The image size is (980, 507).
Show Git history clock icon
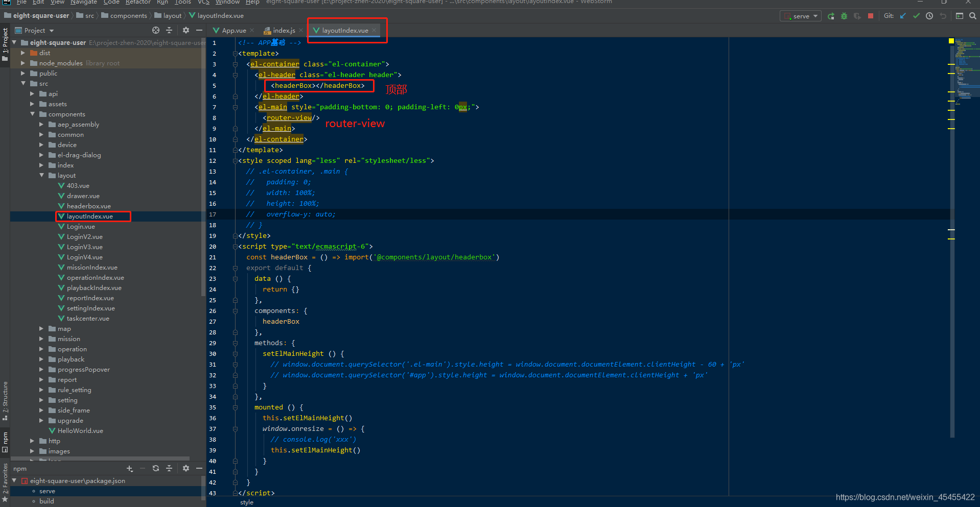(929, 16)
